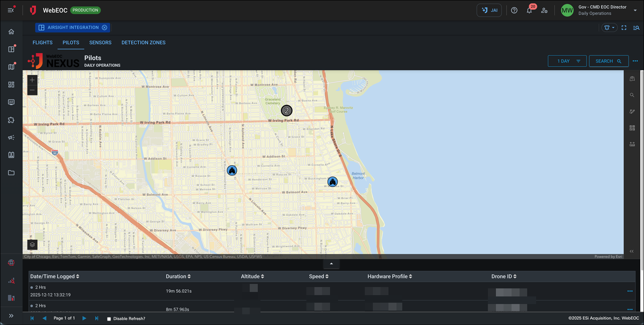Advance to the next page of pilot records

[84, 318]
